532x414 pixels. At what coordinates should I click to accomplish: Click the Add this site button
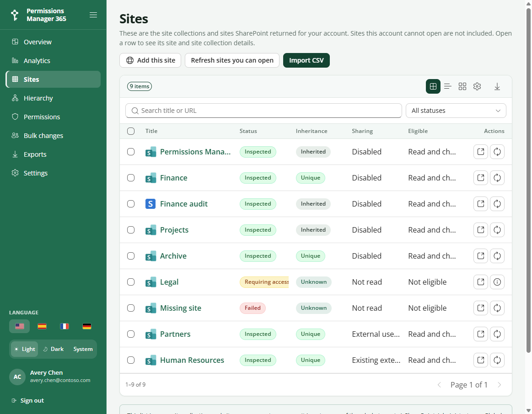point(150,60)
